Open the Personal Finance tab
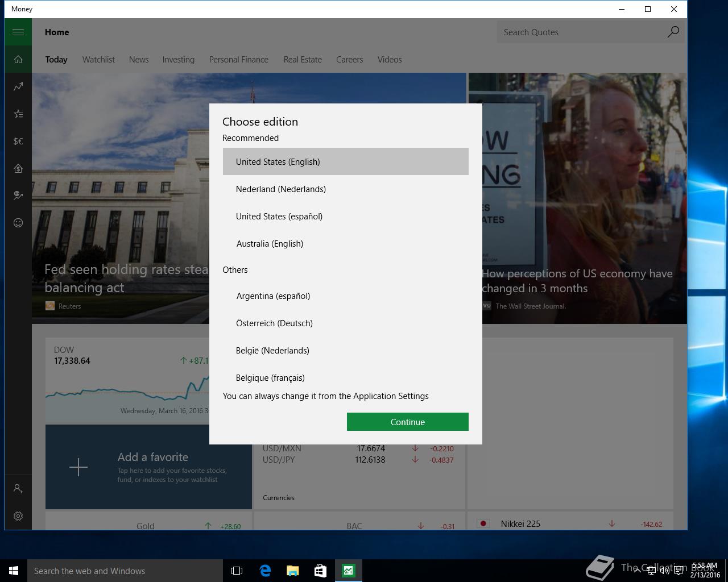 tap(239, 60)
